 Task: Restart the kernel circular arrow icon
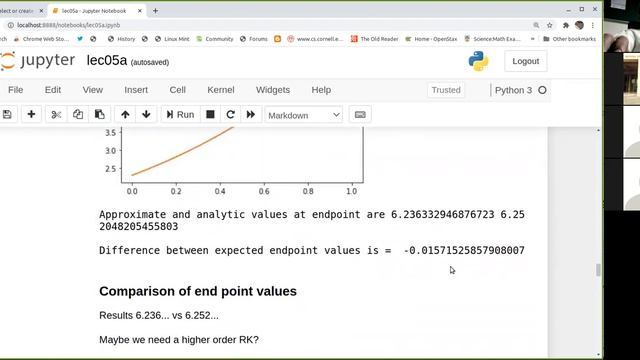click(231, 115)
